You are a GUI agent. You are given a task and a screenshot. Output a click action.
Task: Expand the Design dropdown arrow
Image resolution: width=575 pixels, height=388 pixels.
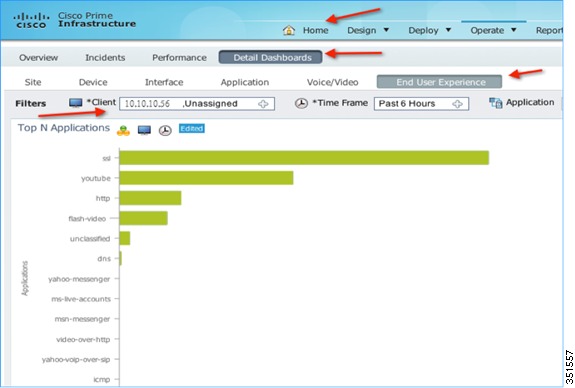(x=386, y=30)
